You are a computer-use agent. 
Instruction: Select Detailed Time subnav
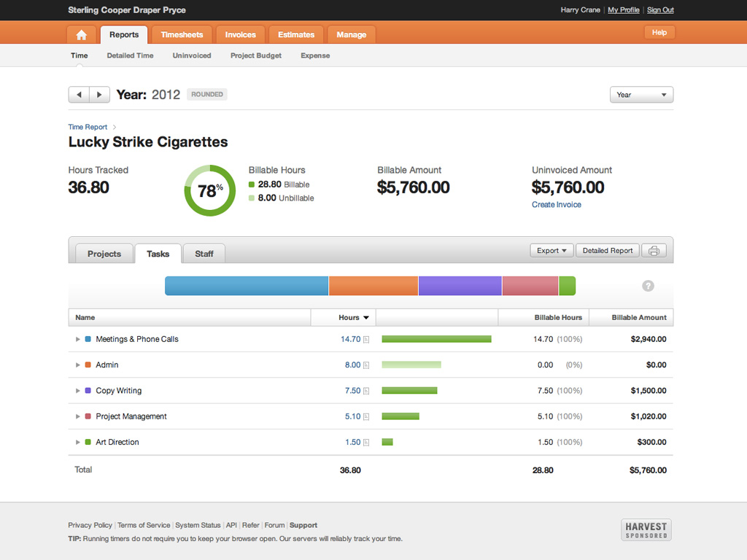coord(130,55)
